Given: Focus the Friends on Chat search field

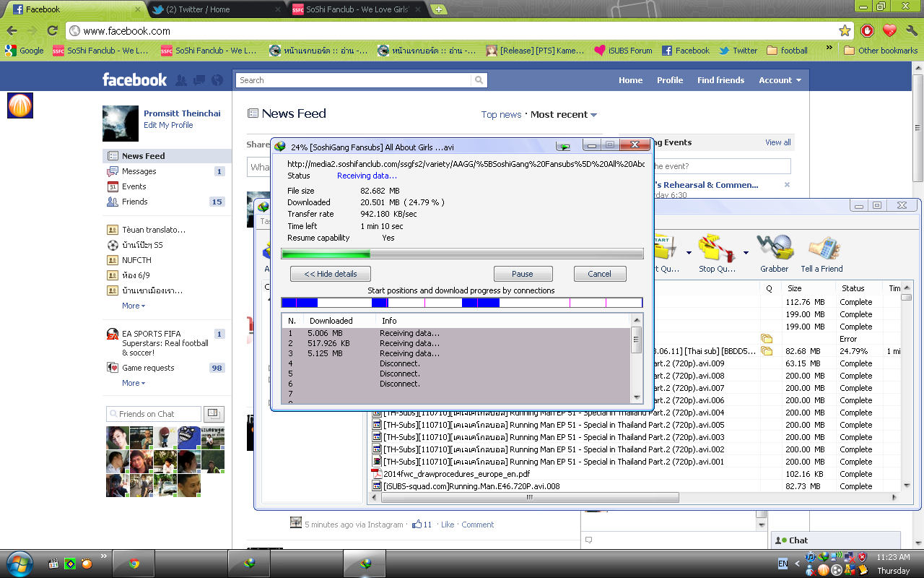Looking at the screenshot, I should [x=154, y=414].
